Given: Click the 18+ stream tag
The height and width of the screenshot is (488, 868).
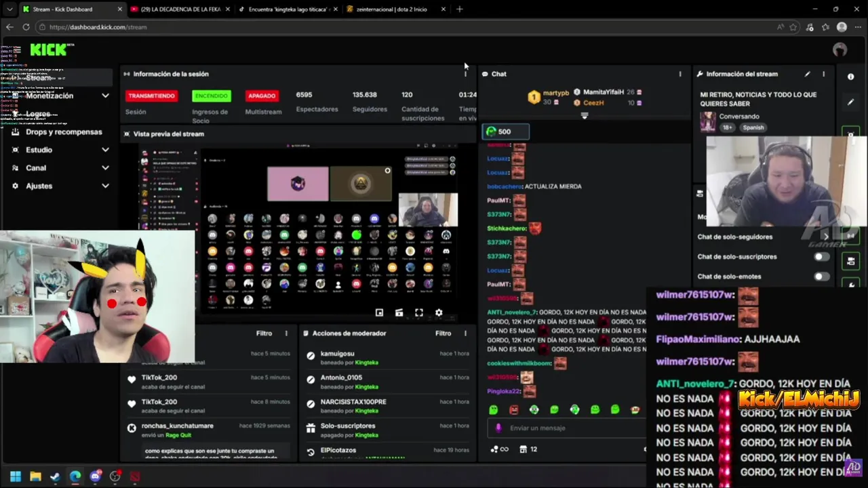Looking at the screenshot, I should tap(728, 127).
